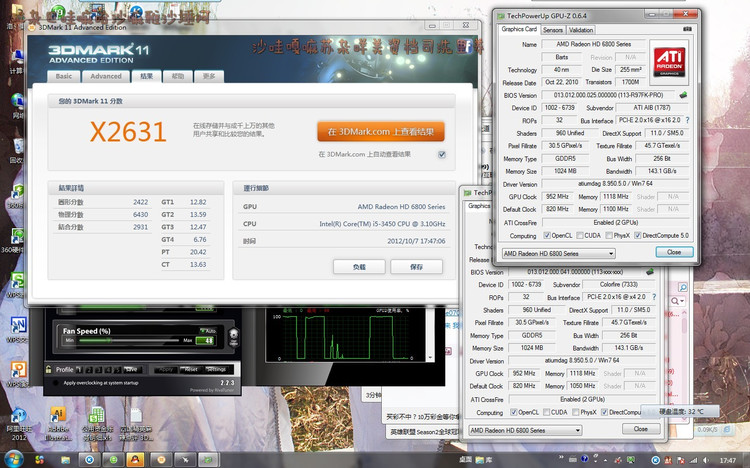
Task: Open Windows Explorer from the taskbar
Action: 65,460
